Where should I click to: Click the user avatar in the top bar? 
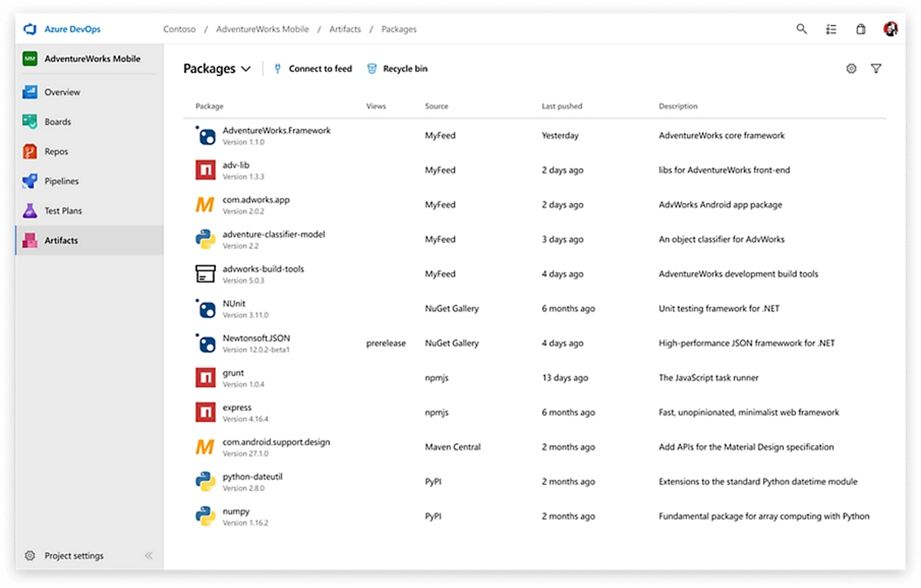click(x=891, y=29)
